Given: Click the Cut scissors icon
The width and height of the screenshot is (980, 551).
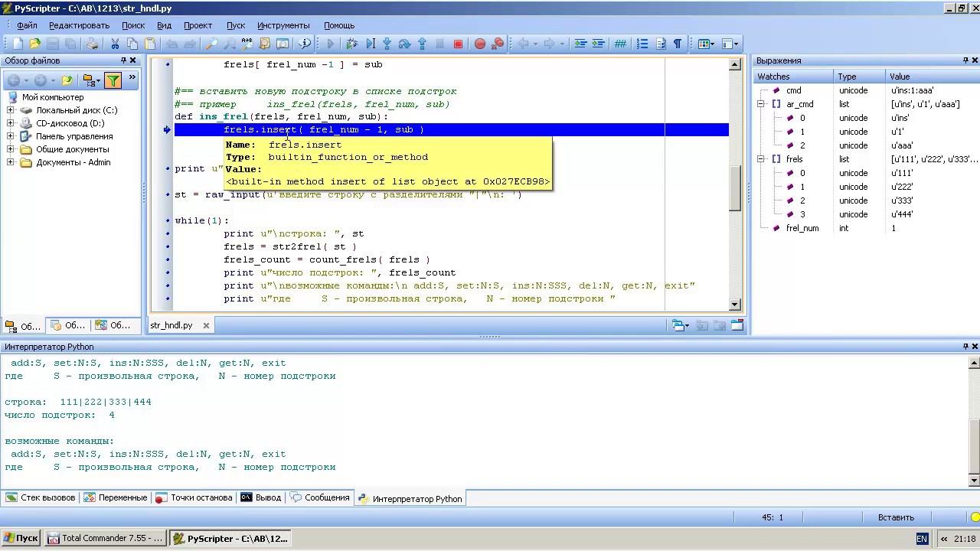Looking at the screenshot, I should point(115,44).
